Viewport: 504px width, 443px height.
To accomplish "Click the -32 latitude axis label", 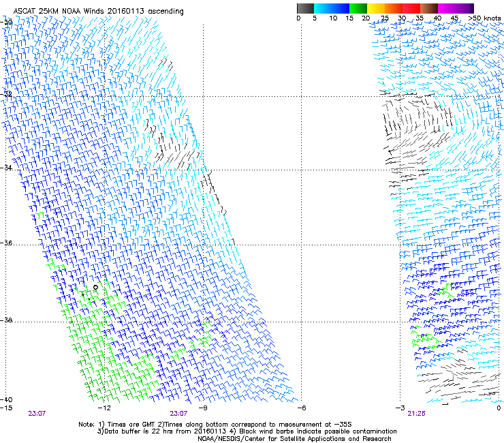I will (x=6, y=94).
